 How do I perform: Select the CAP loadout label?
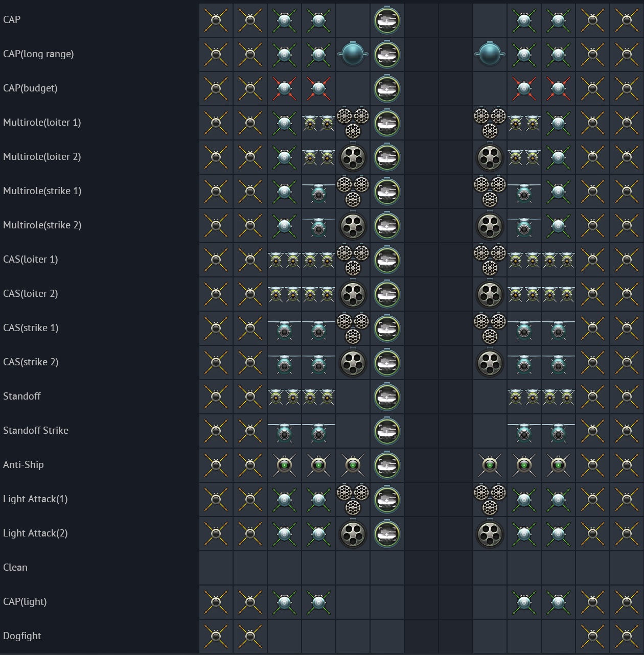12,20
